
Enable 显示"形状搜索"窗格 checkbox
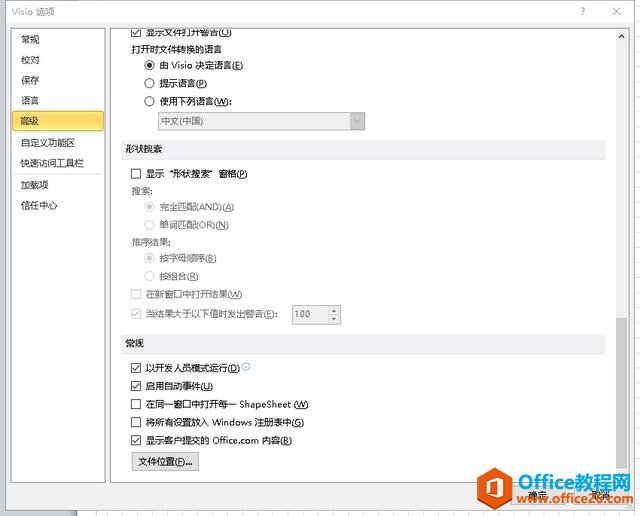click(136, 174)
